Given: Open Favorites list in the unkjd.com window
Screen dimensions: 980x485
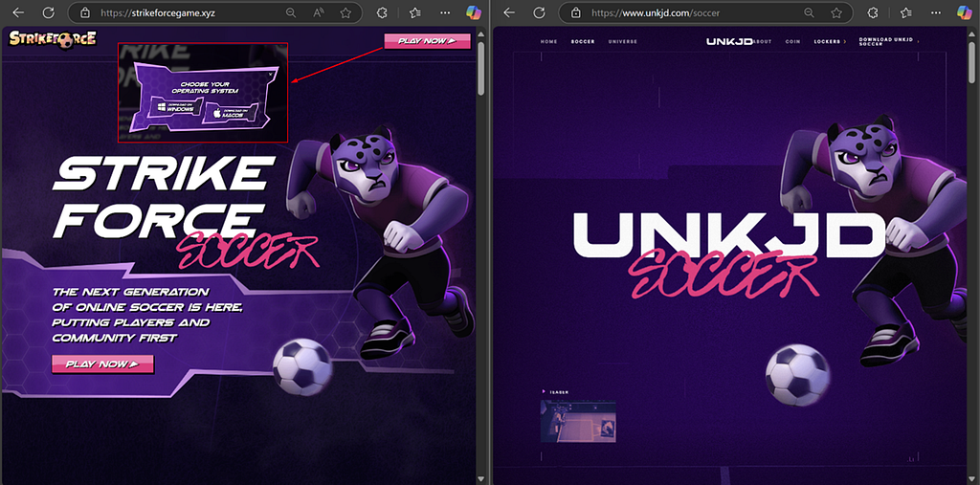Looking at the screenshot, I should [x=905, y=12].
